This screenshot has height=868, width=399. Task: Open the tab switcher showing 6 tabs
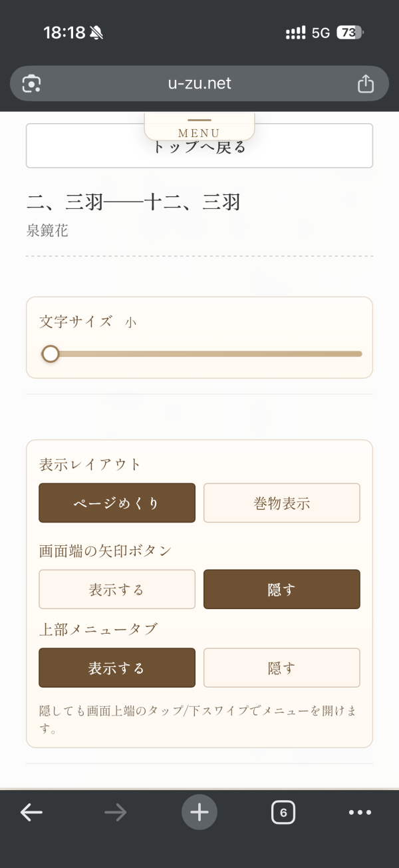283,812
